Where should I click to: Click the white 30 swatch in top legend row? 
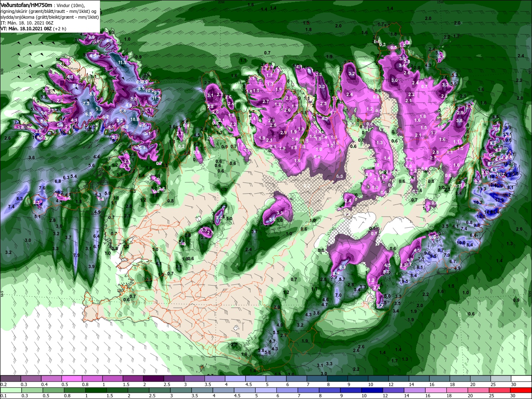(522, 379)
